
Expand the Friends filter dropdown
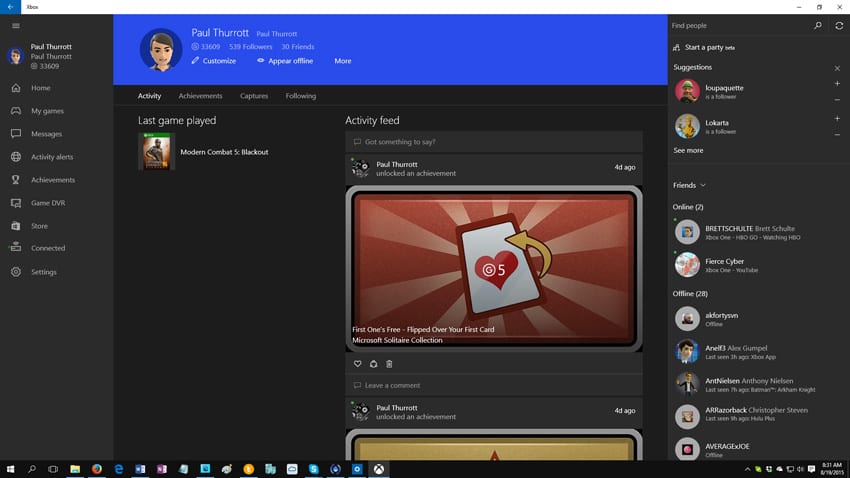click(690, 185)
